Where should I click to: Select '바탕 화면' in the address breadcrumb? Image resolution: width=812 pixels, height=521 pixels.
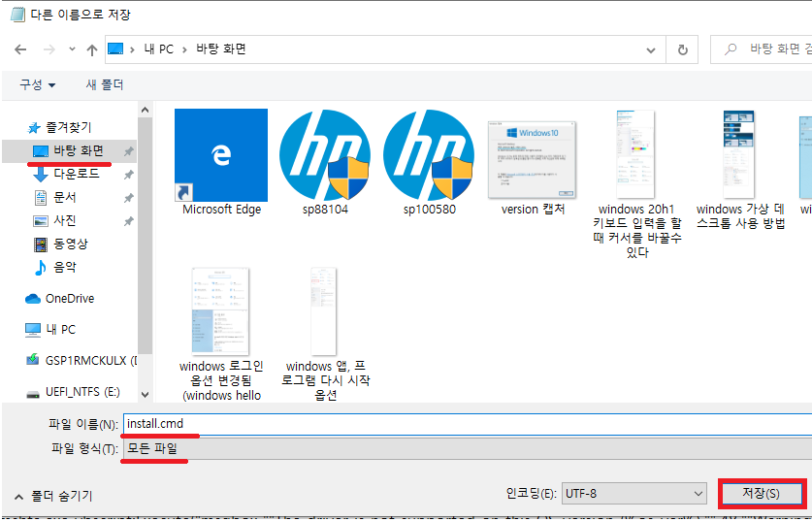click(221, 49)
